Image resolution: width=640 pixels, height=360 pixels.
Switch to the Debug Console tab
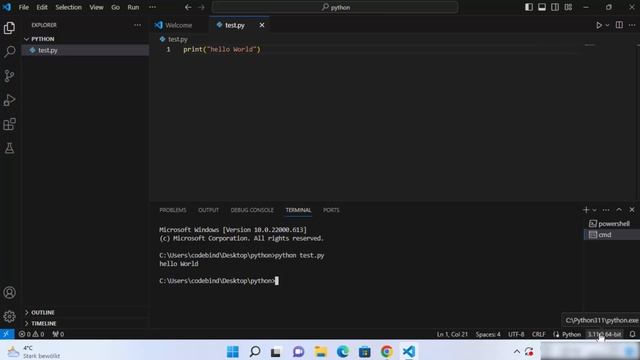pyautogui.click(x=252, y=210)
